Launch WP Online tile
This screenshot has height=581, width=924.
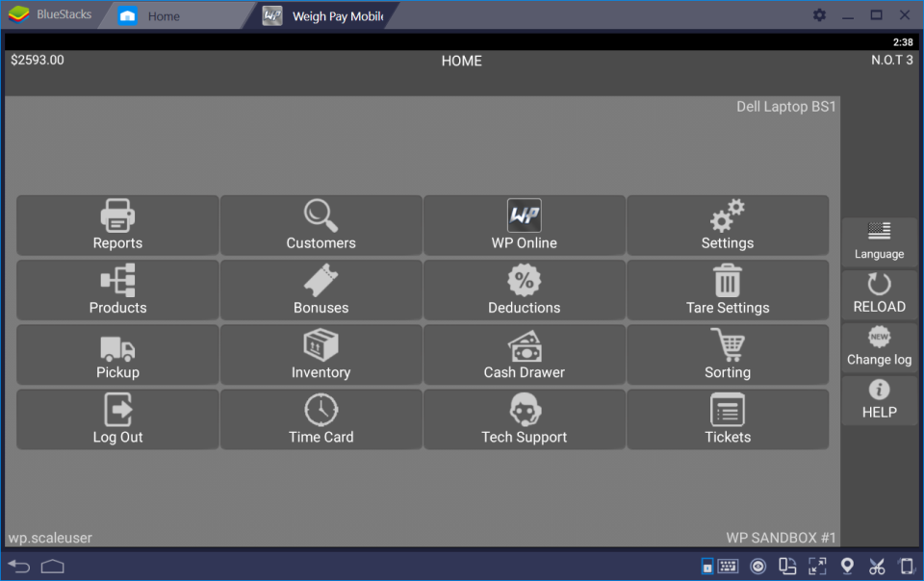[x=524, y=225]
